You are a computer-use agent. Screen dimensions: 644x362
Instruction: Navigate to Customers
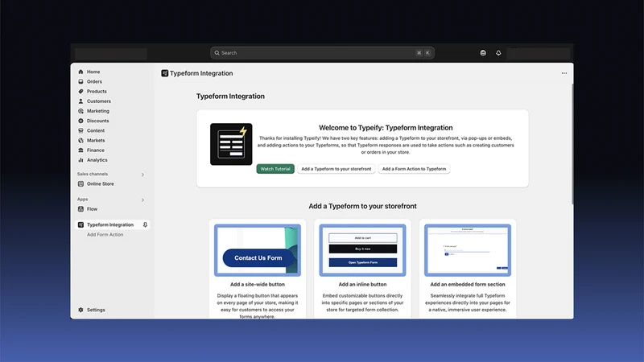98,101
